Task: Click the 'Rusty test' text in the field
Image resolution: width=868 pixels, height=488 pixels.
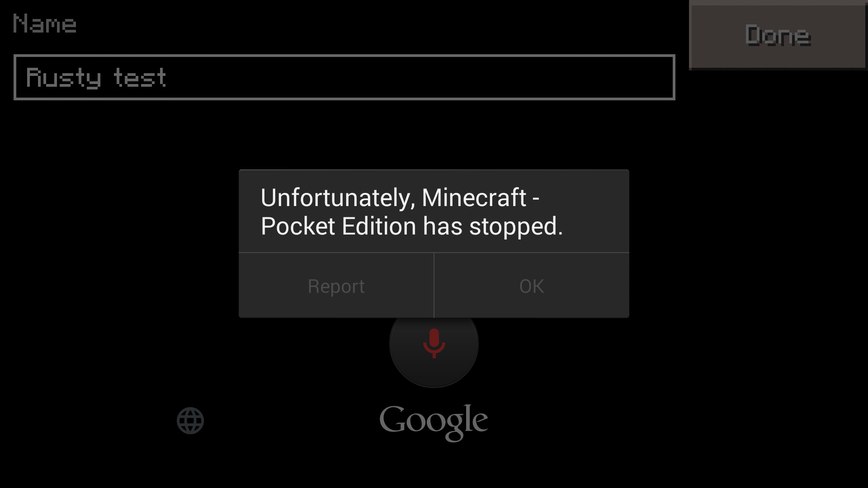Action: (x=96, y=78)
